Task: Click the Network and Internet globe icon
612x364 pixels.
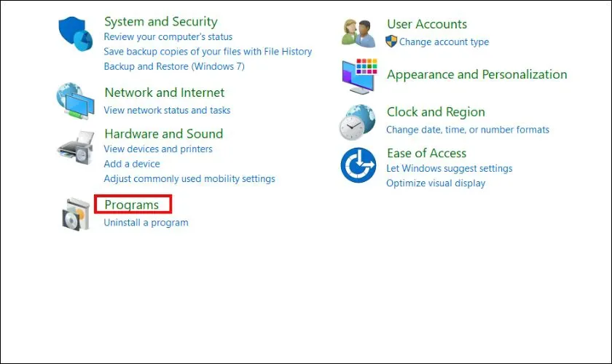Action: click(x=75, y=101)
